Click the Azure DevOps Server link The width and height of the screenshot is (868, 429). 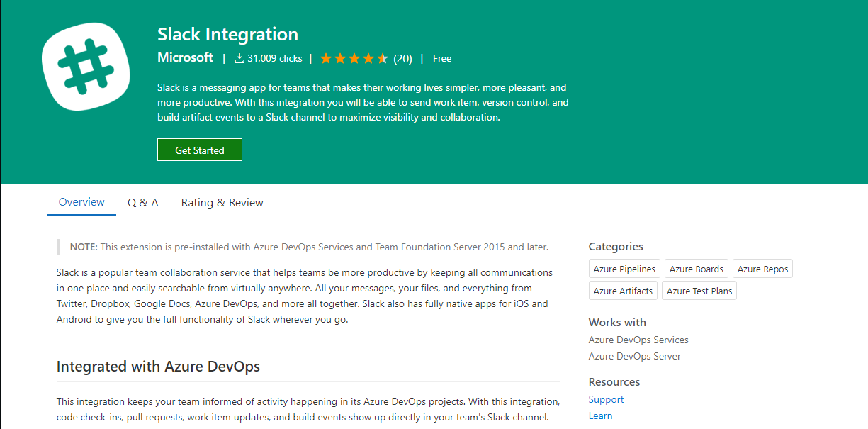[634, 356]
